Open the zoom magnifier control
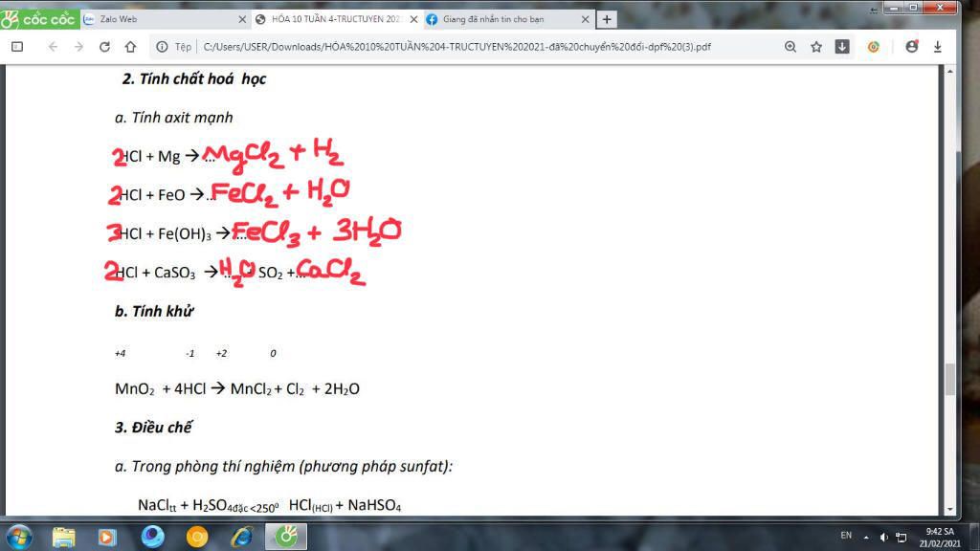This screenshot has height=551, width=980. point(790,47)
